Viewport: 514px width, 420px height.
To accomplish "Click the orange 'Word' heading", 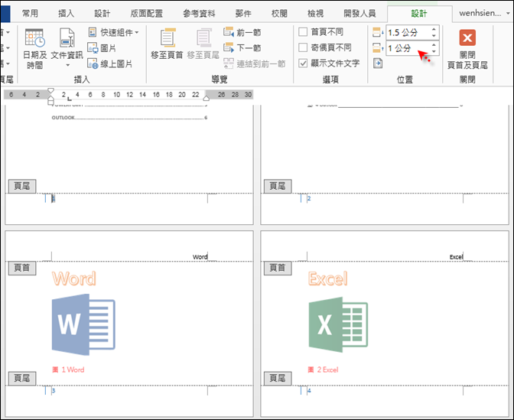I will click(74, 278).
